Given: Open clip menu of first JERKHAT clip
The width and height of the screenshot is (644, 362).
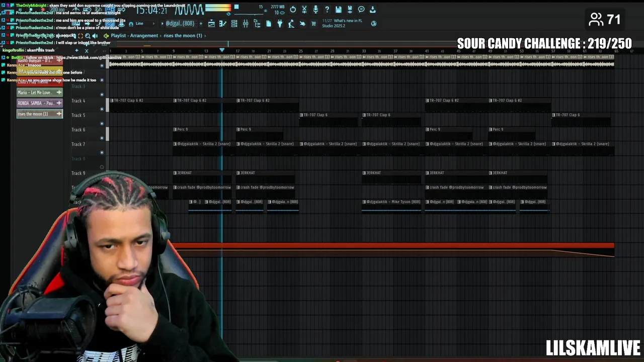Looking at the screenshot, I should point(175,173).
